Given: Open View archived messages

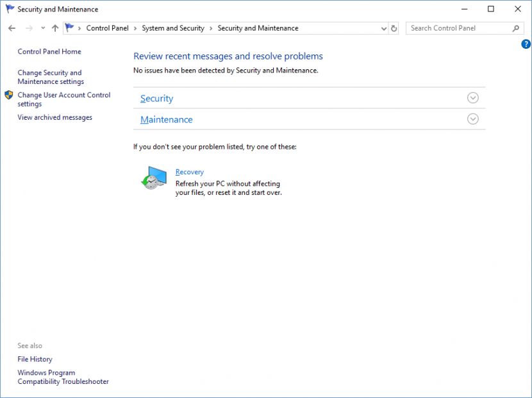Looking at the screenshot, I should click(54, 117).
